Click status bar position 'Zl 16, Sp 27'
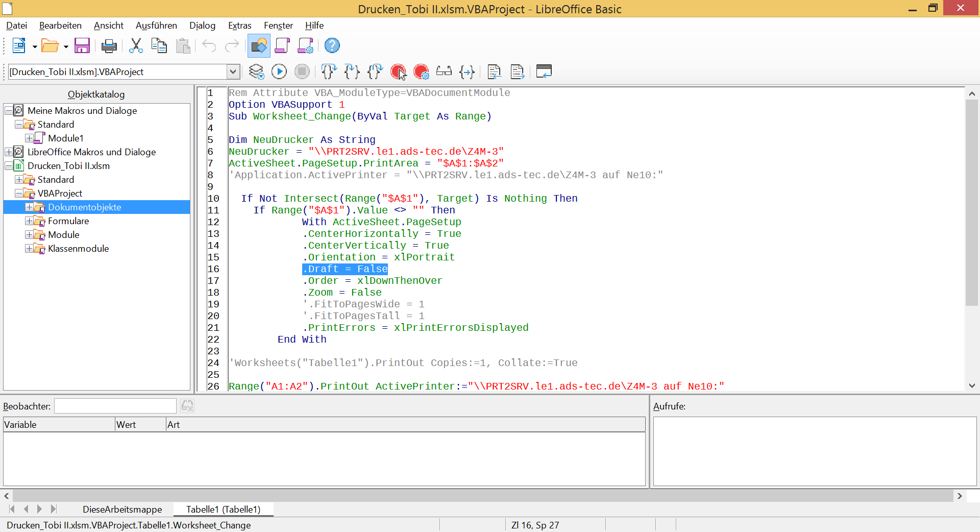The image size is (980, 532). pyautogui.click(x=535, y=525)
